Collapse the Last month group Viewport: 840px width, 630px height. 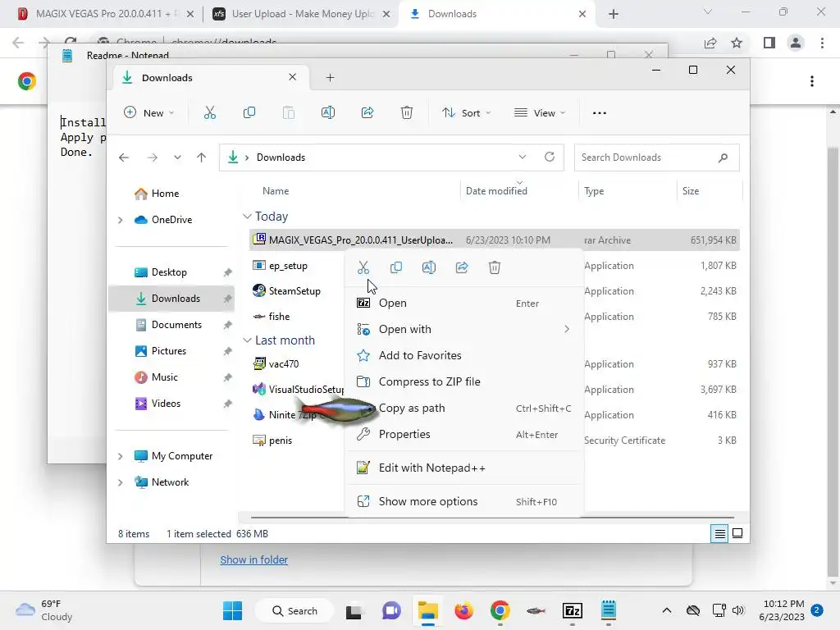[247, 340]
